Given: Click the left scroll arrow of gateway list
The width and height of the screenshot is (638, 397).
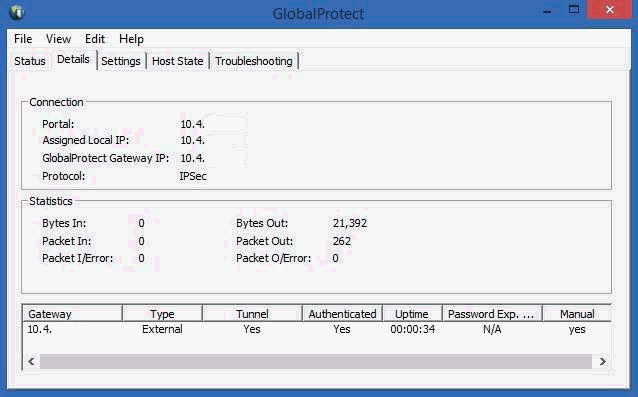Looking at the screenshot, I should 31,361.
